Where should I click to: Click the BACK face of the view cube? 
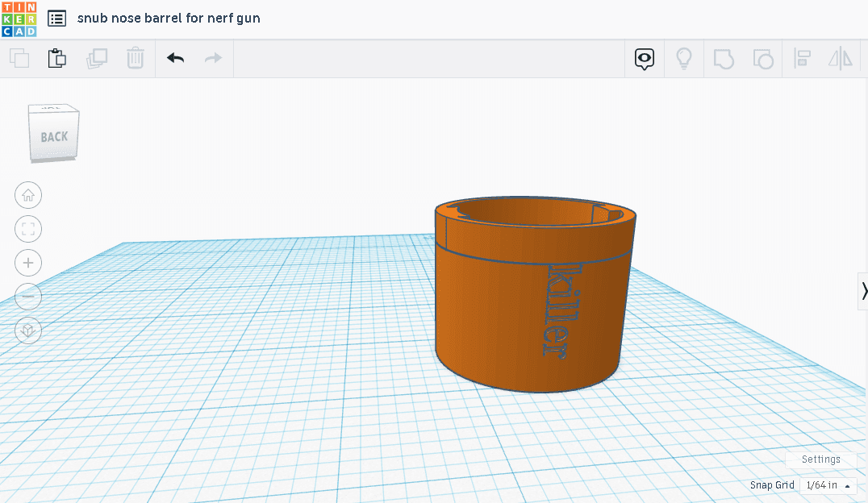(54, 136)
